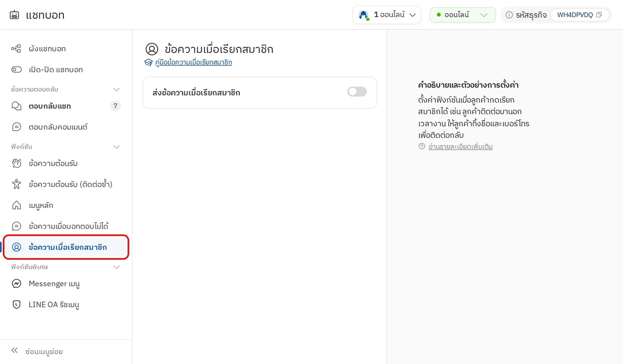Collapse the ฟังก์ชันพิเศษ section chevron
623x364 pixels.
pyautogui.click(x=116, y=267)
